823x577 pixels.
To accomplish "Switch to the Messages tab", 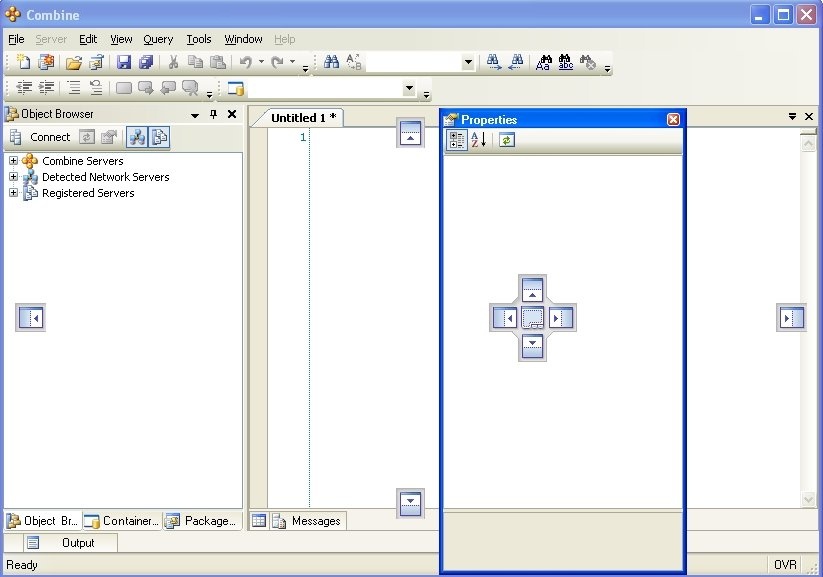I will click(x=308, y=521).
